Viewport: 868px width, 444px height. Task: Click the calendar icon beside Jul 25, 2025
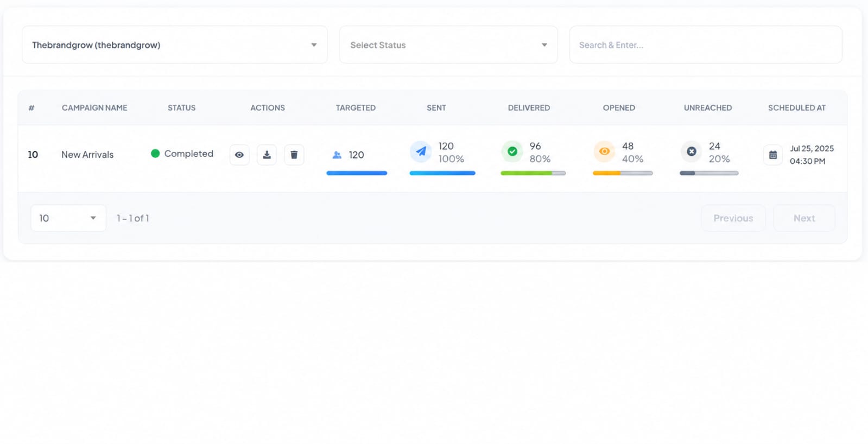[x=773, y=155]
